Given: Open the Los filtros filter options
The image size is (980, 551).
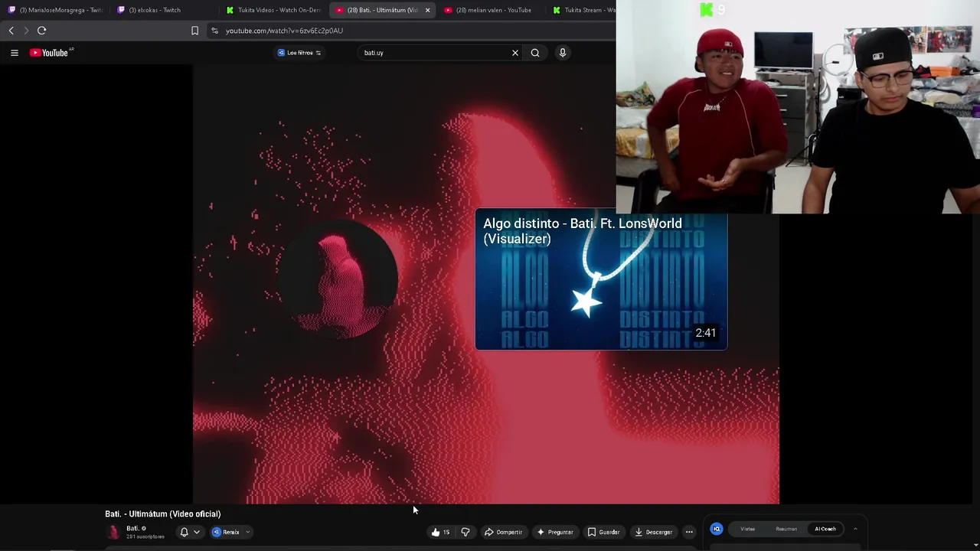Looking at the screenshot, I should (x=299, y=53).
